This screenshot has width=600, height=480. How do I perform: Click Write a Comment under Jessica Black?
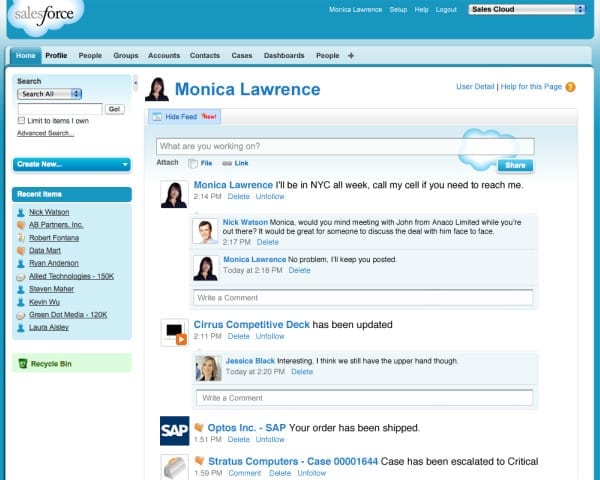364,398
